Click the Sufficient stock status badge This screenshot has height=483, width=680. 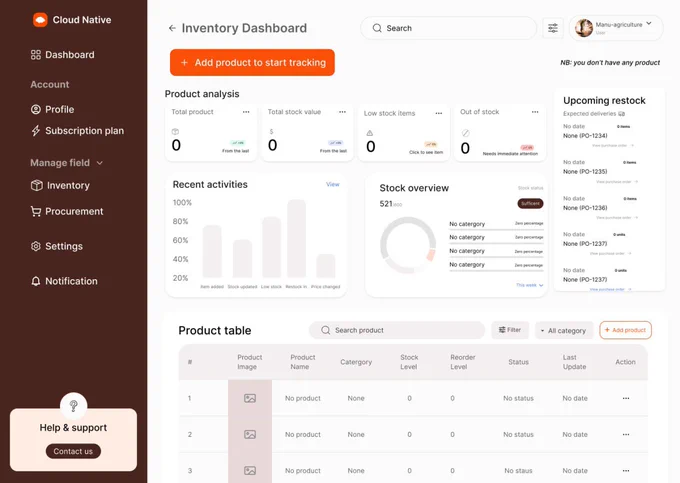[x=530, y=203]
